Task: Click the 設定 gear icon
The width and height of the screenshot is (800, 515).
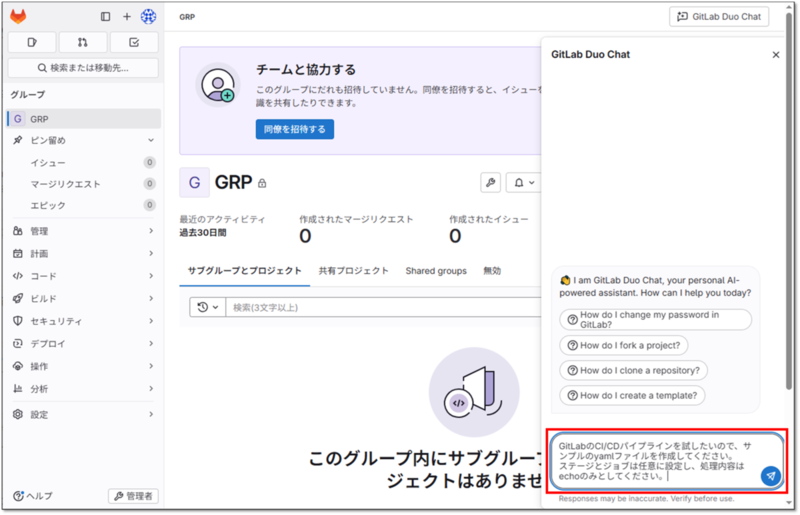Action: (18, 414)
